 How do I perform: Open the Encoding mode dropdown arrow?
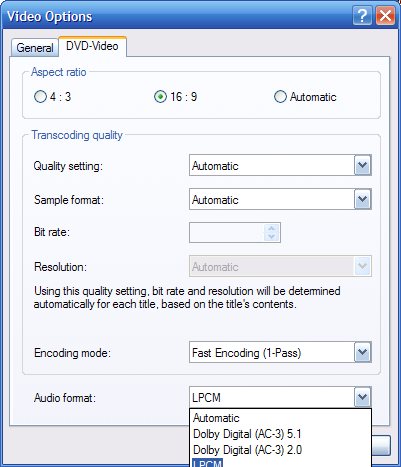pos(362,352)
